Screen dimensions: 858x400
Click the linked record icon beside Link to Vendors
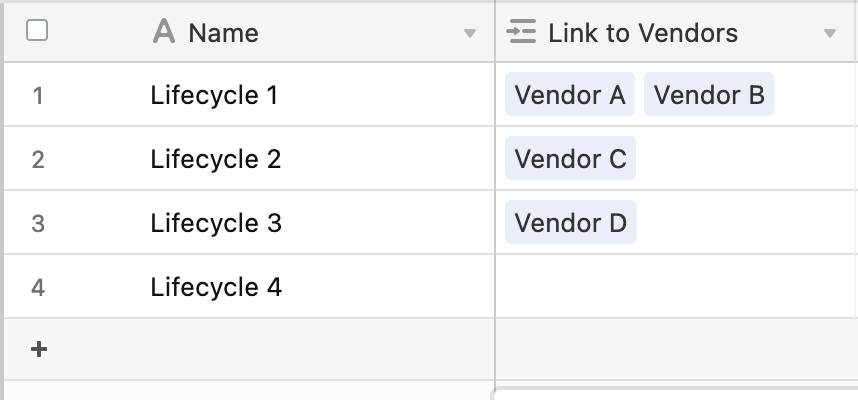(x=521, y=31)
